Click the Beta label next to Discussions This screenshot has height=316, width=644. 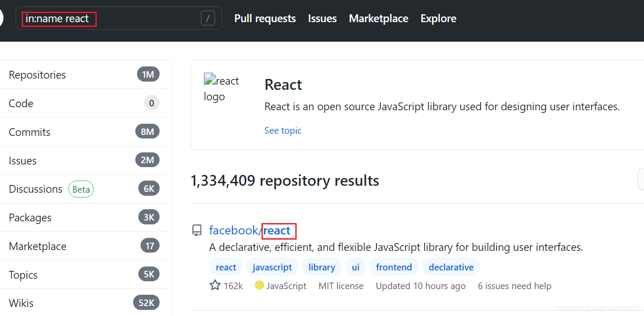point(81,189)
